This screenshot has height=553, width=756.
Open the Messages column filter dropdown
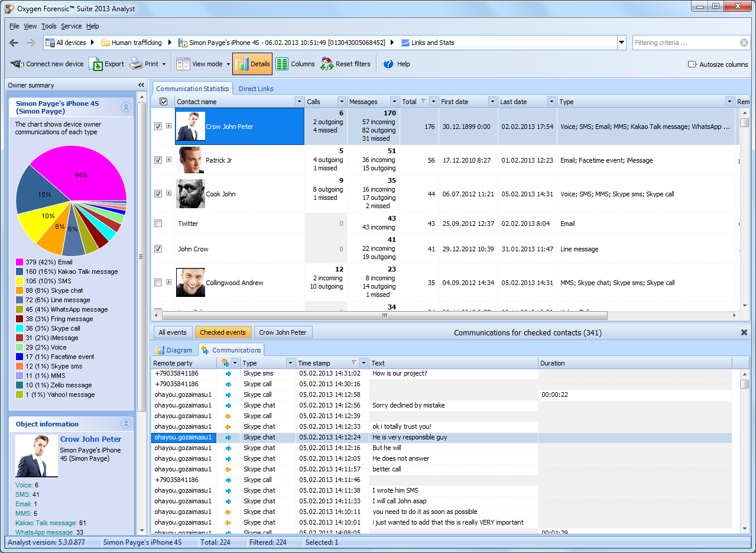click(393, 102)
